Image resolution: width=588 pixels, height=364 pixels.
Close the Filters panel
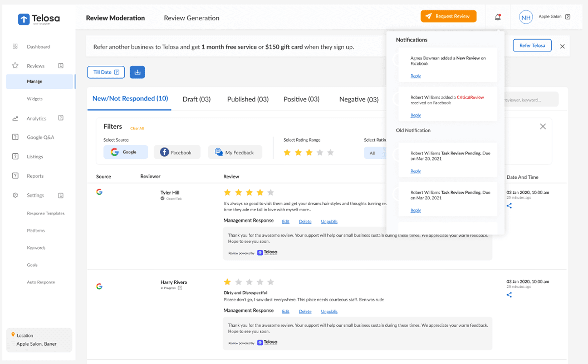(x=543, y=126)
